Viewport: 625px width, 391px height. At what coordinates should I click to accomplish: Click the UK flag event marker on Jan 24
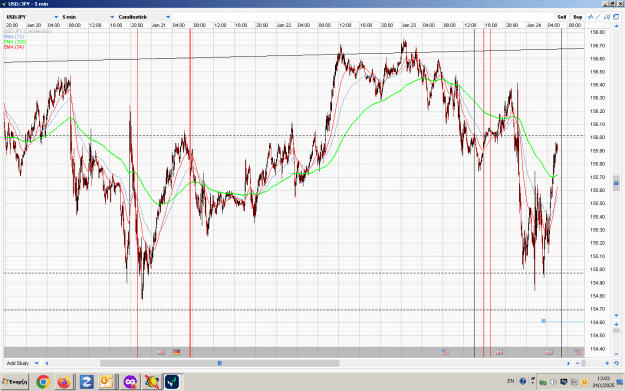click(549, 352)
